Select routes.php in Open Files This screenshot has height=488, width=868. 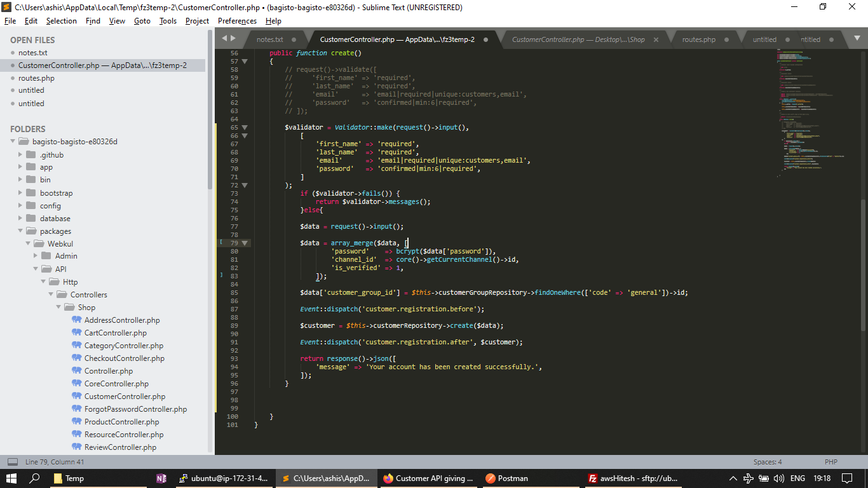pos(36,78)
